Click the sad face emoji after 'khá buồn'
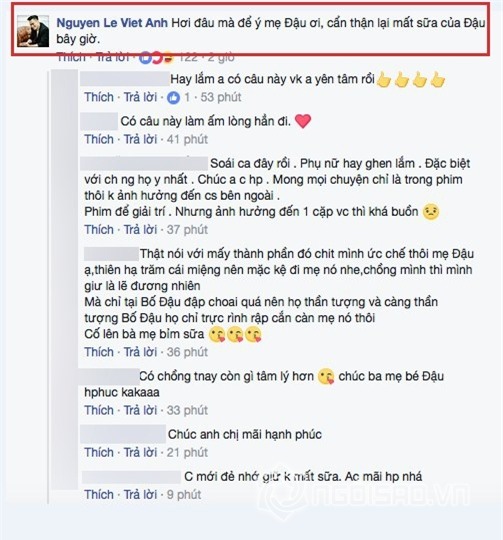Screen dimensions: 503x540 (x=431, y=212)
